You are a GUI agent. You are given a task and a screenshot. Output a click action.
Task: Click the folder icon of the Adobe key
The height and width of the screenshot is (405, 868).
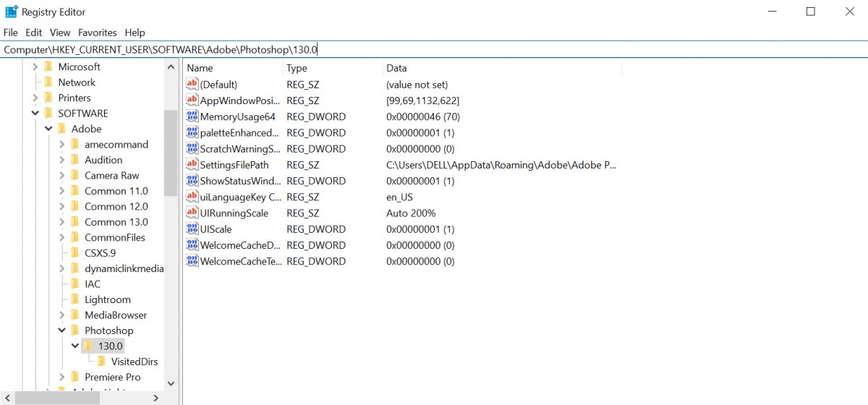61,129
